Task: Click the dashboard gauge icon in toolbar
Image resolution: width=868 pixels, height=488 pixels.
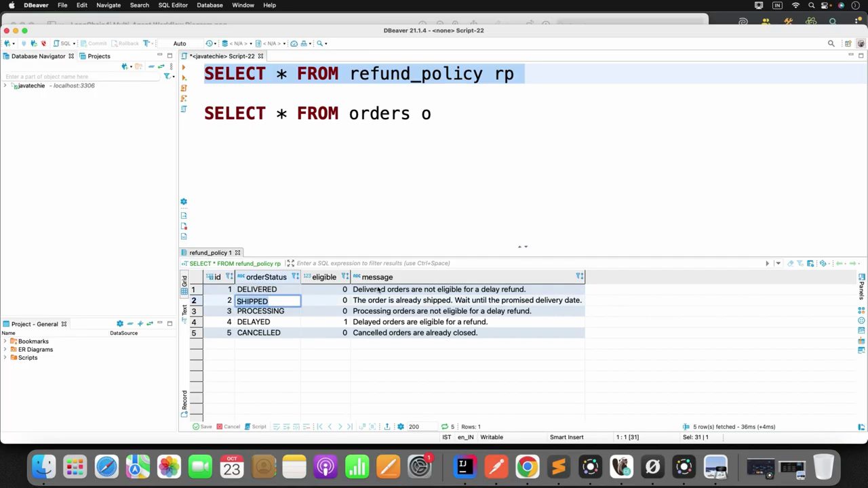Action: tap(294, 43)
